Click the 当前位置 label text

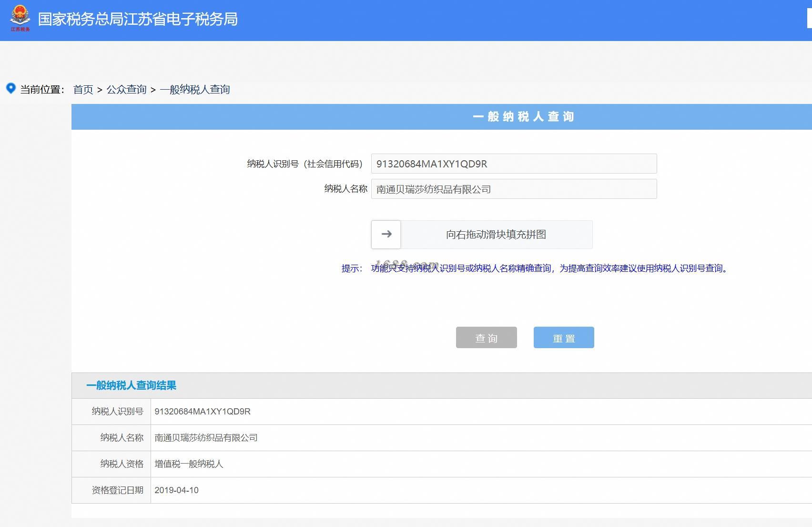(42, 90)
